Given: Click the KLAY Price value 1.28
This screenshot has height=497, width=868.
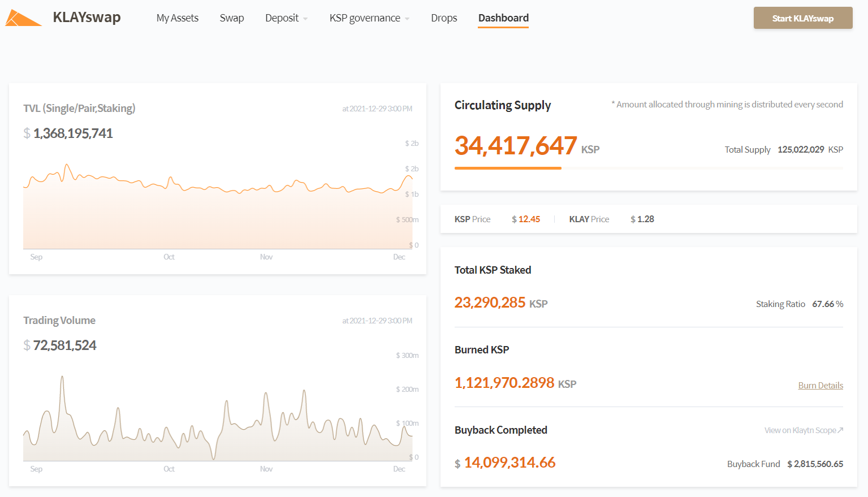Looking at the screenshot, I should [646, 219].
